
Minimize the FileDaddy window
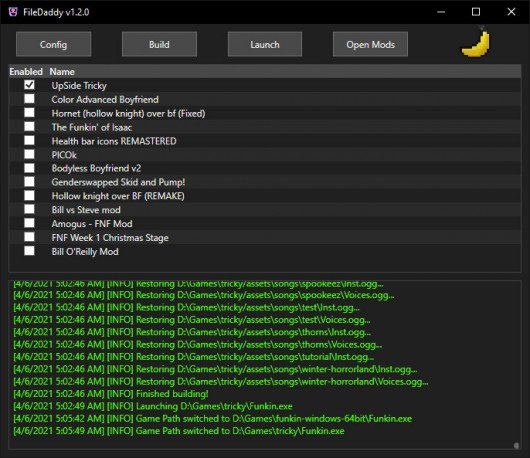[441, 12]
